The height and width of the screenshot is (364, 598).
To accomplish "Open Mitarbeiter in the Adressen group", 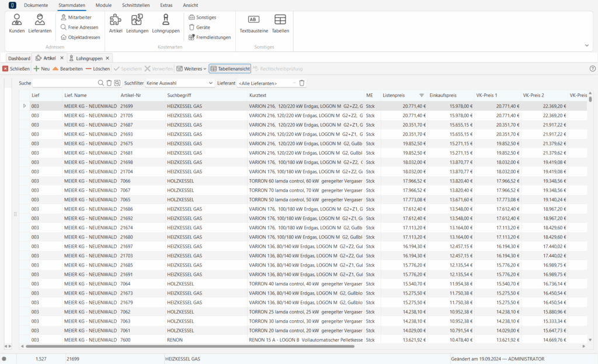I will point(77,17).
